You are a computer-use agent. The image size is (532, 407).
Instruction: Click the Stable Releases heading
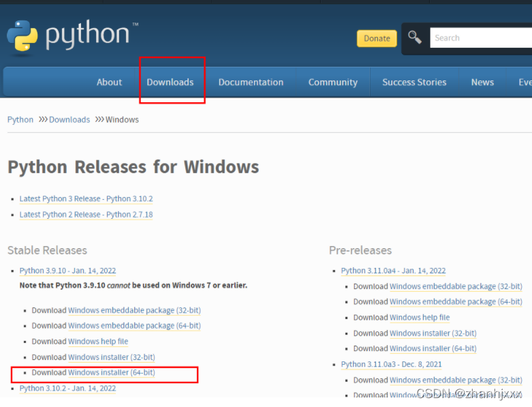click(x=47, y=250)
